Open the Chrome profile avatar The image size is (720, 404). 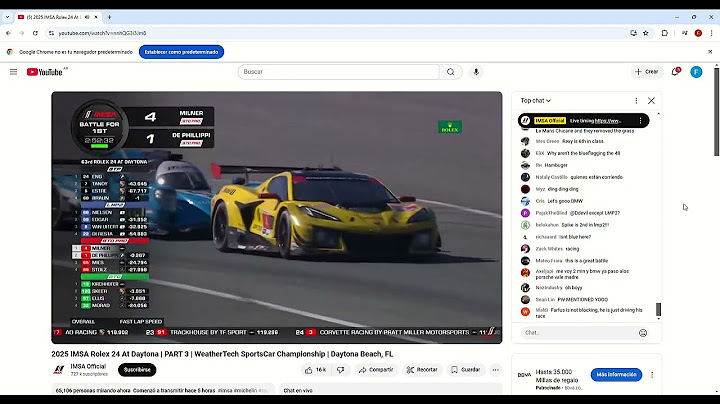pos(698,33)
